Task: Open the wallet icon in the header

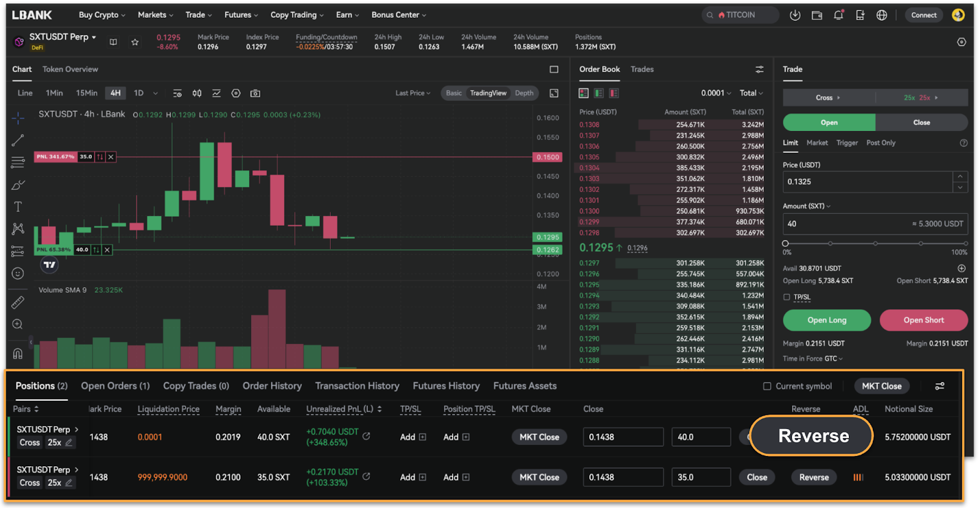Action: click(x=817, y=15)
